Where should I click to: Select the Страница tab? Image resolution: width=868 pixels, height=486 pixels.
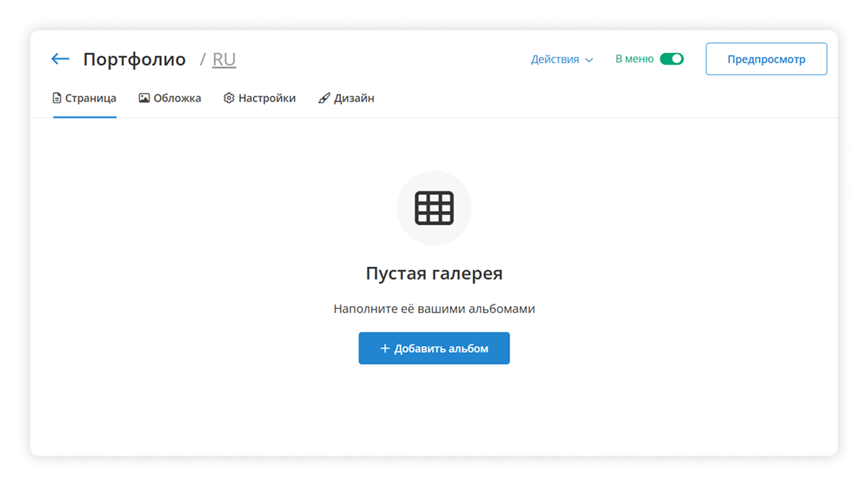coord(85,98)
